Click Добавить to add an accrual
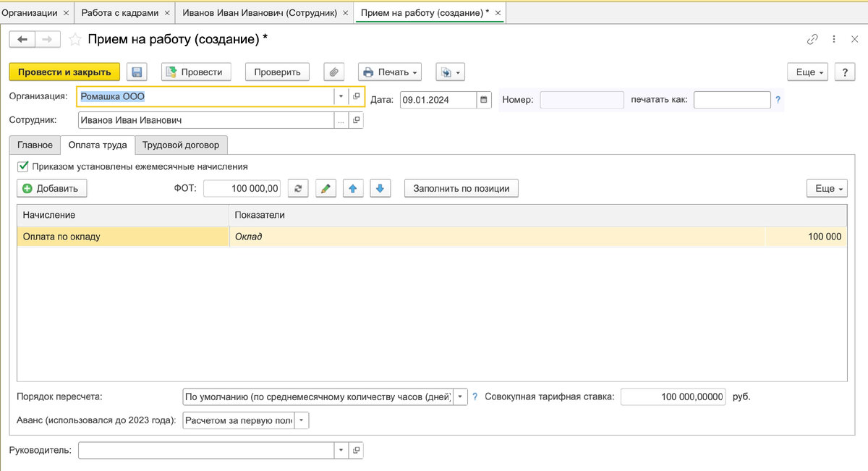 click(x=52, y=189)
